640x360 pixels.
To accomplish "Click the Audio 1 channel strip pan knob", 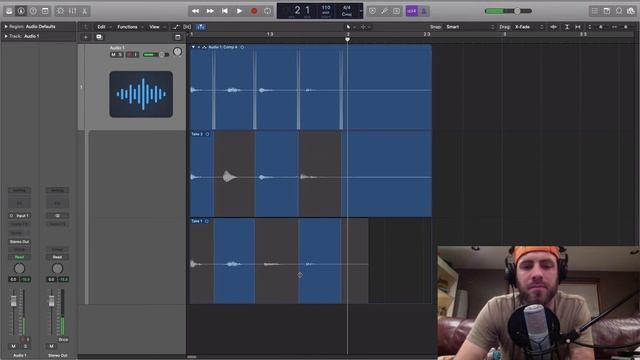I will [x=19, y=269].
